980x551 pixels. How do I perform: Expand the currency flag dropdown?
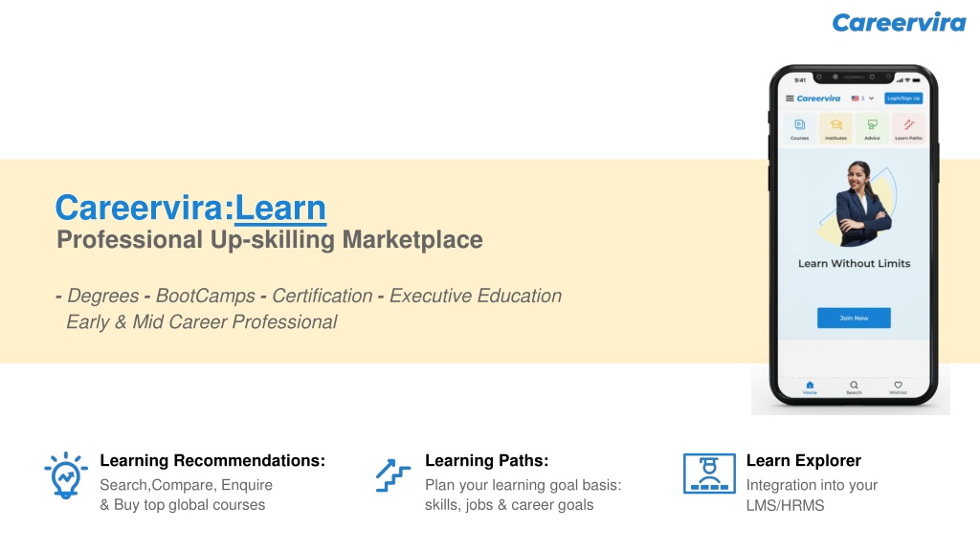[x=862, y=99]
